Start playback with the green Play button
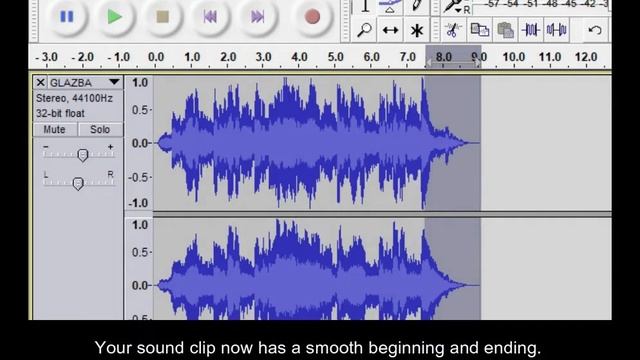The width and height of the screenshot is (640, 360). (114, 17)
